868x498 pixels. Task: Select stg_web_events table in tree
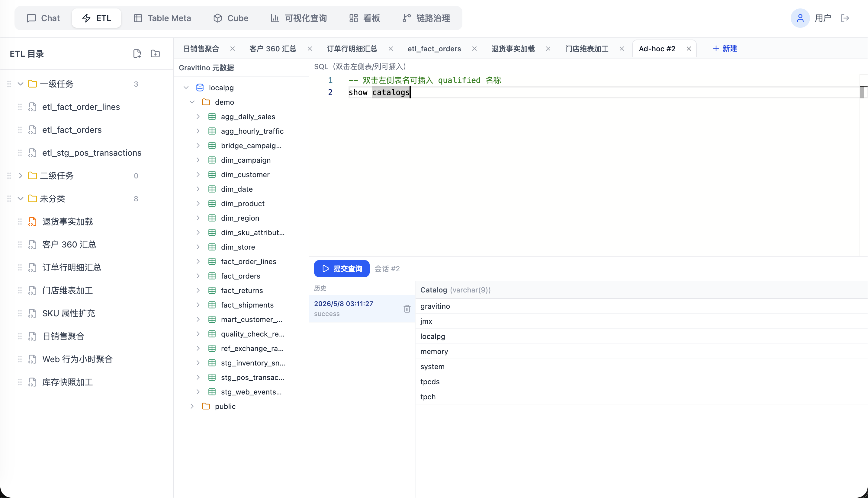pyautogui.click(x=251, y=392)
